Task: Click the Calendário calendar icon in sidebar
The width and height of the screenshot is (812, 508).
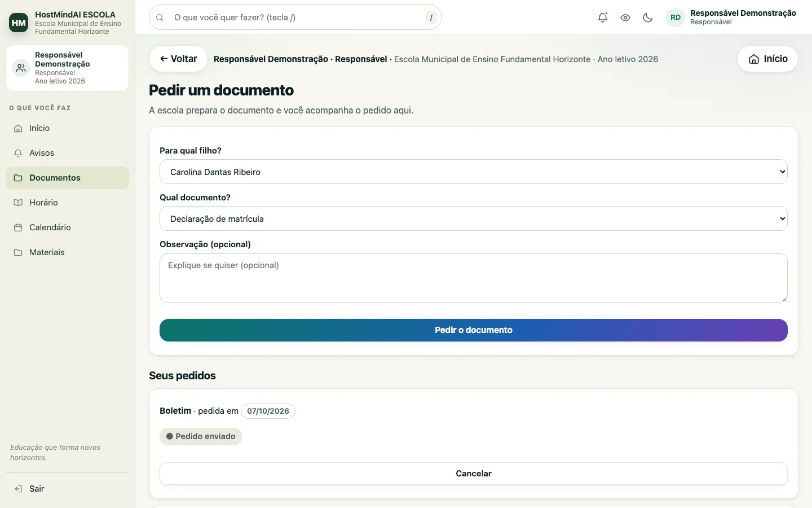Action: click(18, 227)
